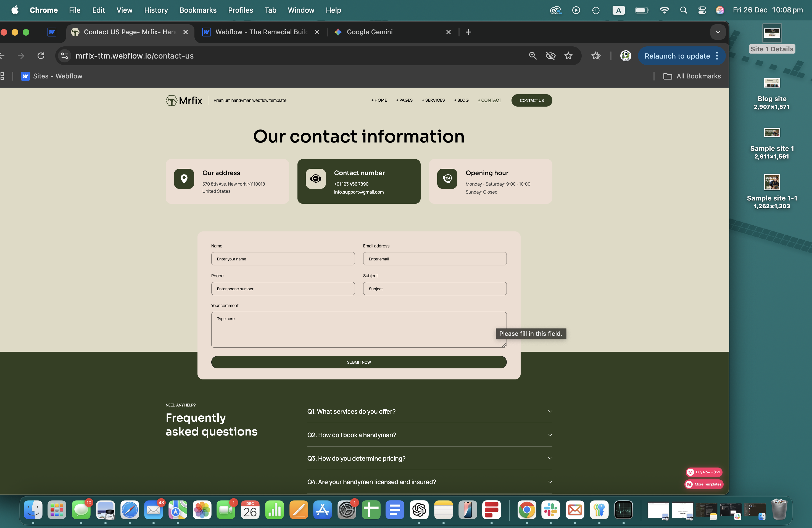The height and width of the screenshot is (528, 812).
Task: Click the 24-hour phone icon in Opening hour card
Action: (x=447, y=178)
